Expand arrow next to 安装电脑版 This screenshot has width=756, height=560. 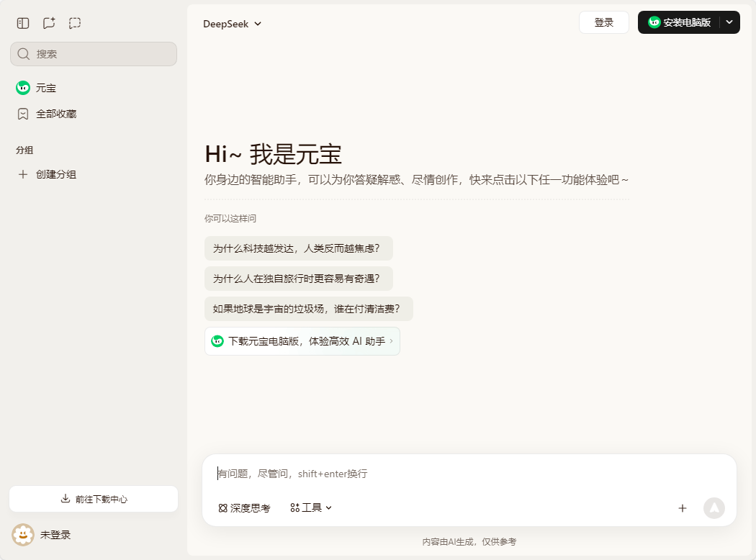pyautogui.click(x=729, y=22)
